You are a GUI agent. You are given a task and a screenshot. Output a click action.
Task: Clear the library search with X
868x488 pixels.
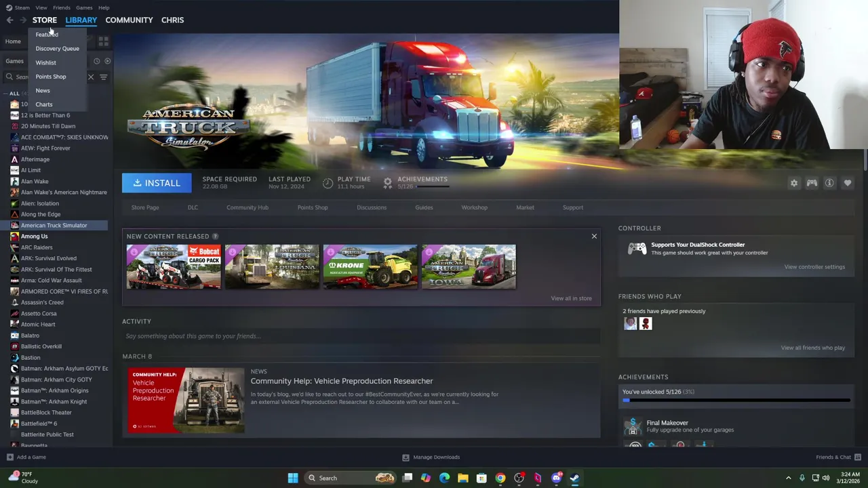(91, 77)
